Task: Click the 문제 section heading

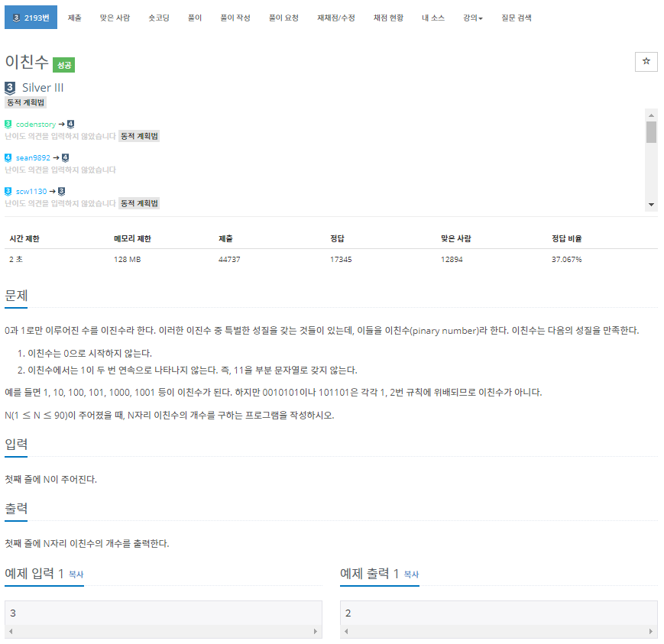Action: click(16, 295)
